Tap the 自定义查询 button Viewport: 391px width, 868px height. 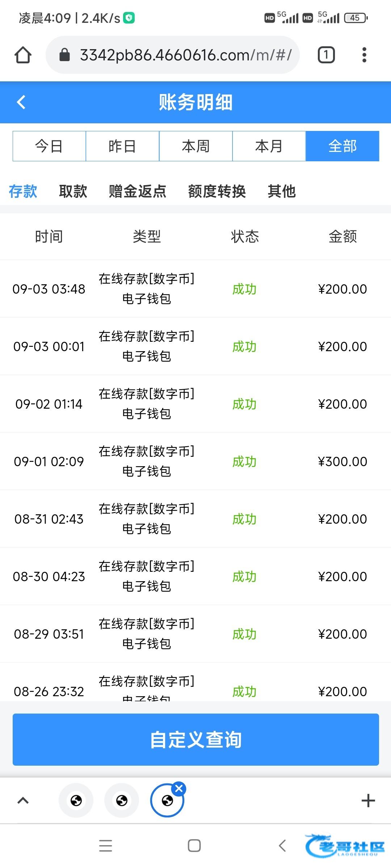tap(195, 739)
